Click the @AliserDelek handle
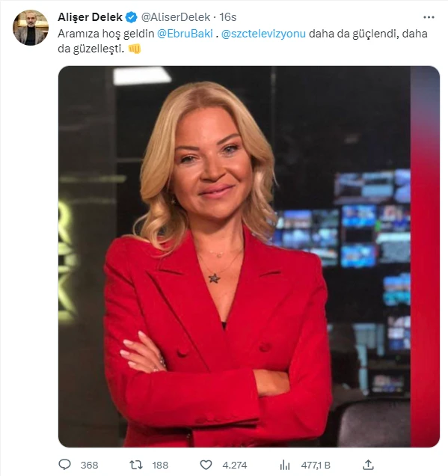 [176, 17]
